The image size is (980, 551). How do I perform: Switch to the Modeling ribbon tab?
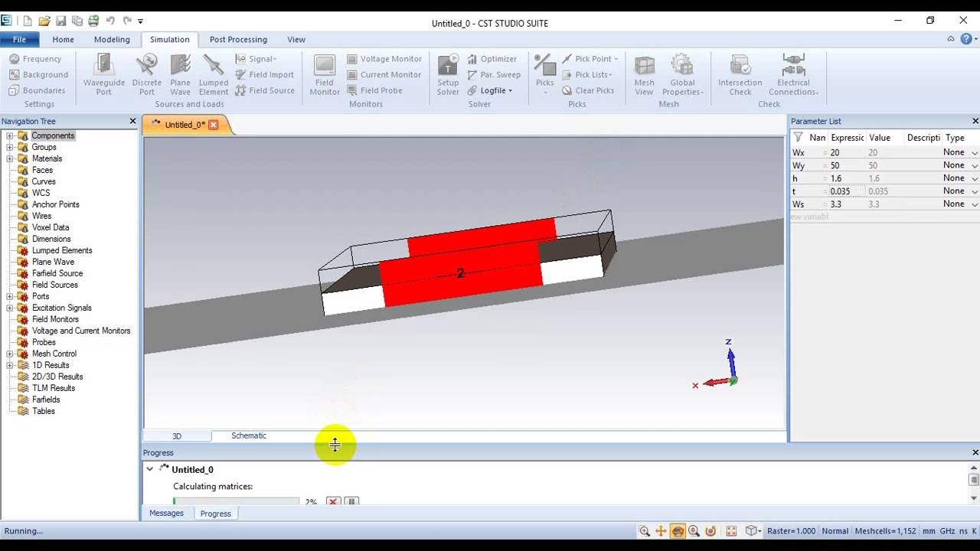(x=112, y=40)
